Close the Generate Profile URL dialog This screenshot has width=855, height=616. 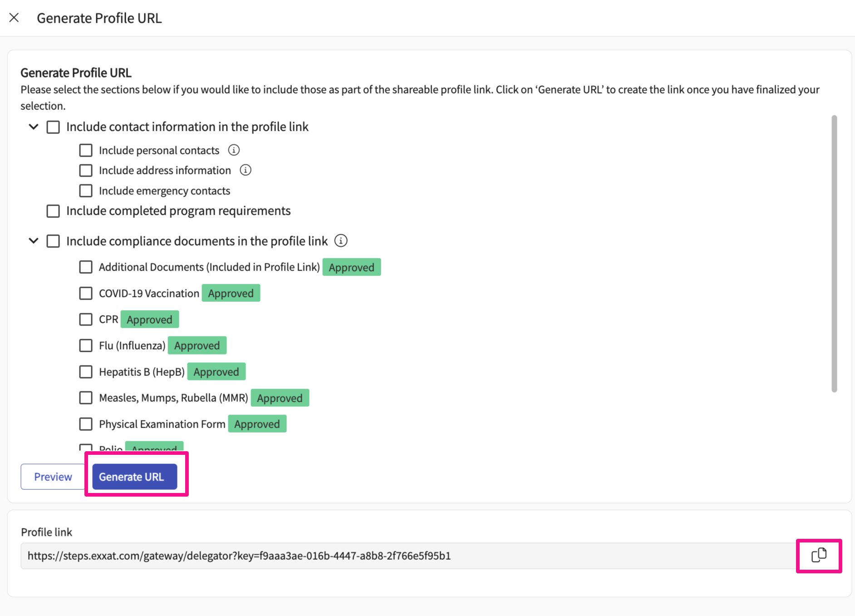(14, 18)
